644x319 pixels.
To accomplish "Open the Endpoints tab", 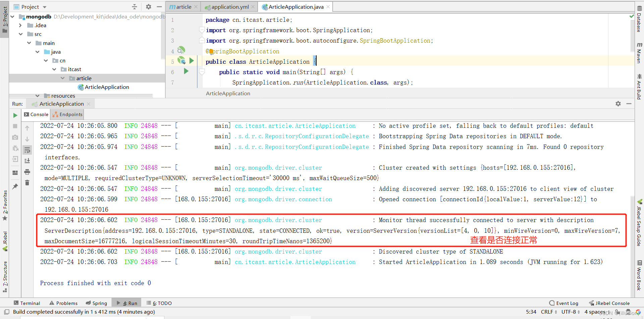I will pyautogui.click(x=67, y=114).
